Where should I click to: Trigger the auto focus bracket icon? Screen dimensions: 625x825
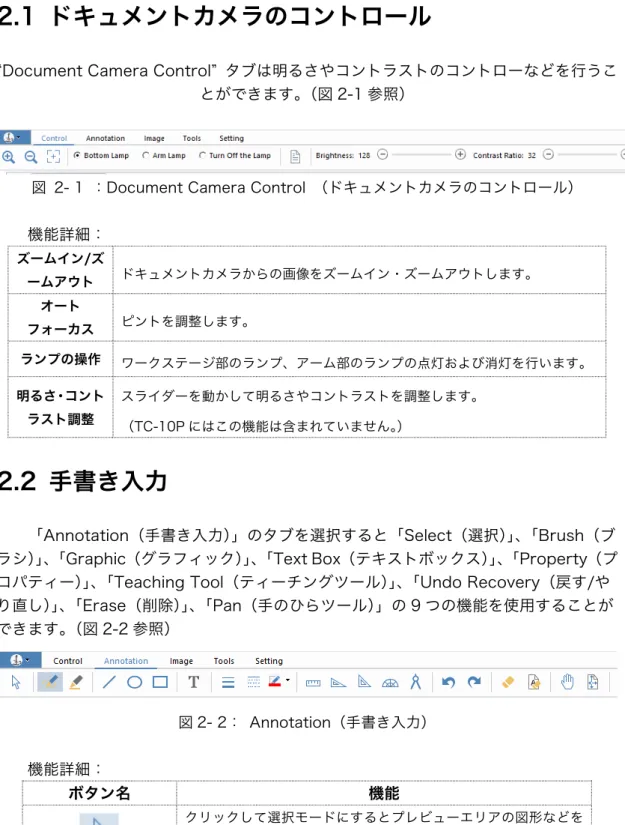[x=53, y=156]
